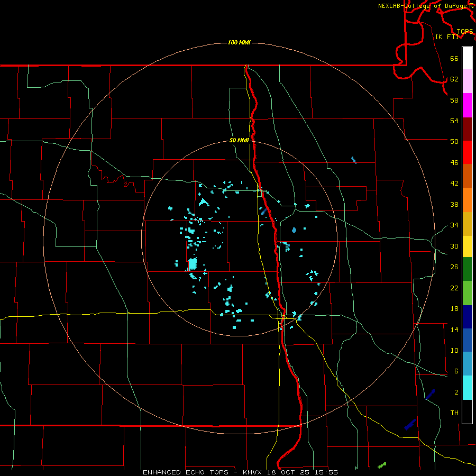Click the white swatch in the tops legend
Viewport: 476px width, 476px height.
tap(467, 58)
